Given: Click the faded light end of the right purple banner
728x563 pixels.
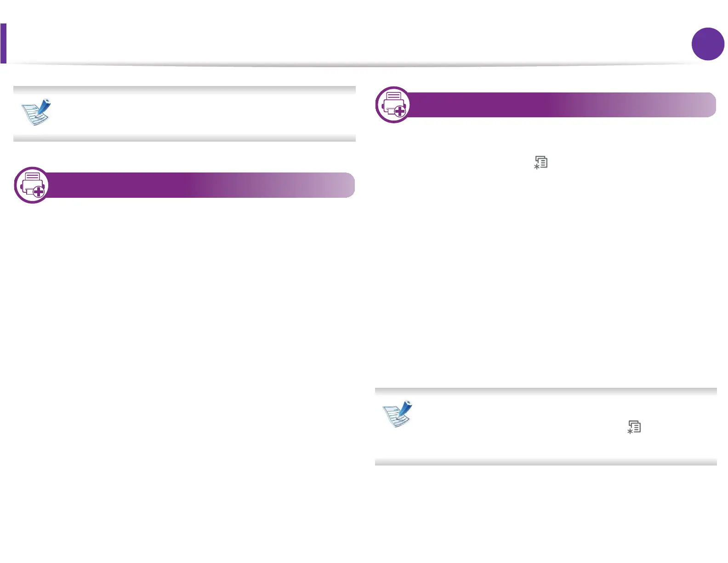Looking at the screenshot, I should coord(697,105).
